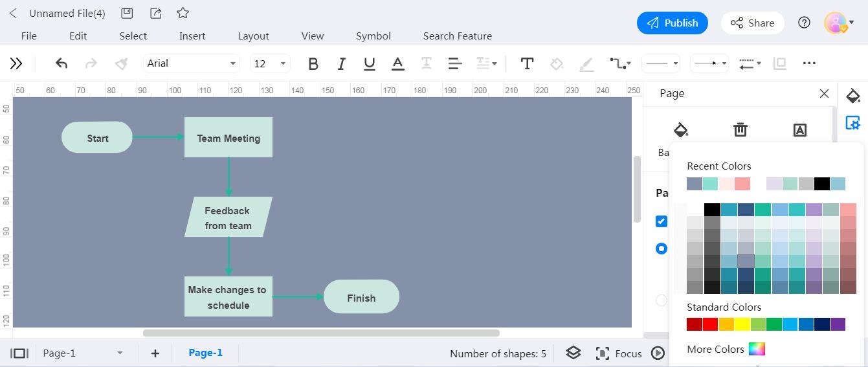Add a new page with plus
This screenshot has height=367, width=868.
tap(155, 353)
